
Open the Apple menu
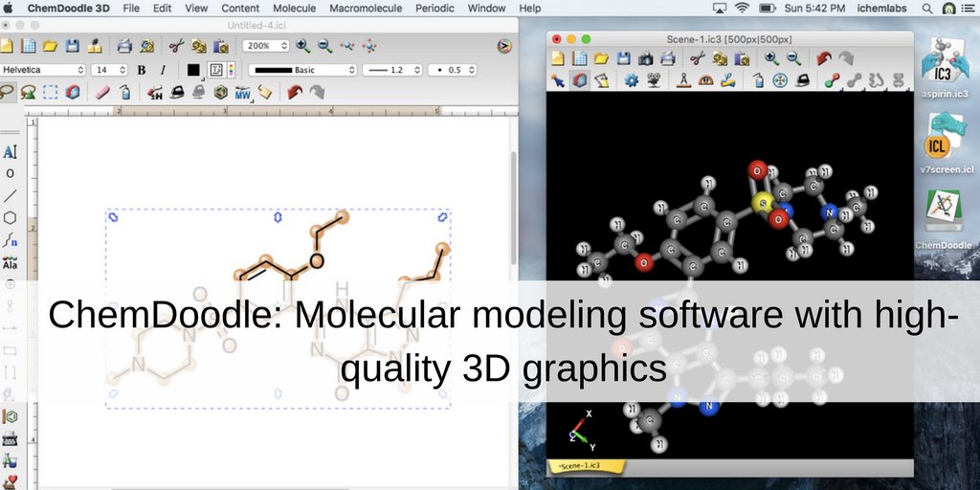(9, 8)
